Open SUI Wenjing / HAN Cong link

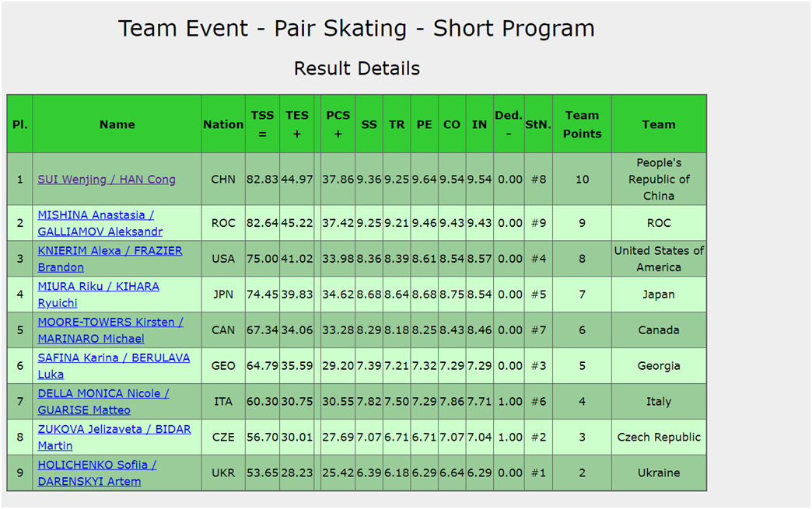pyautogui.click(x=106, y=180)
